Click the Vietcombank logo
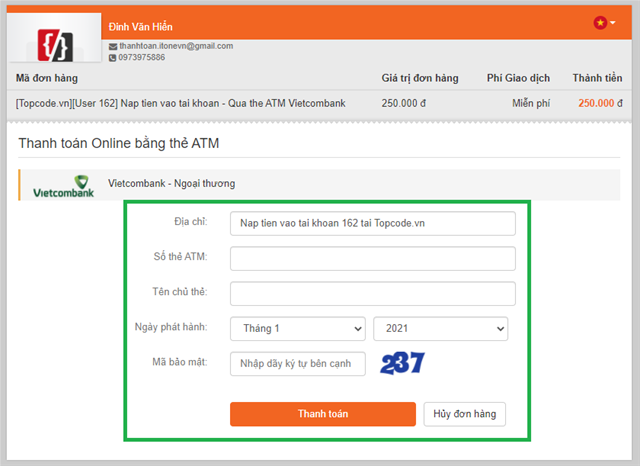This screenshot has height=466, width=640. pyautogui.click(x=64, y=186)
